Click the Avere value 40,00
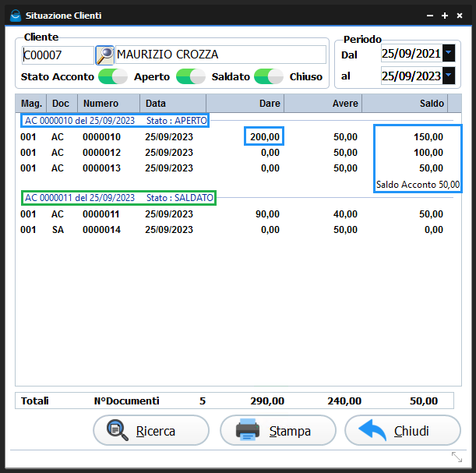Screen dimensions: 476x473 (345, 214)
